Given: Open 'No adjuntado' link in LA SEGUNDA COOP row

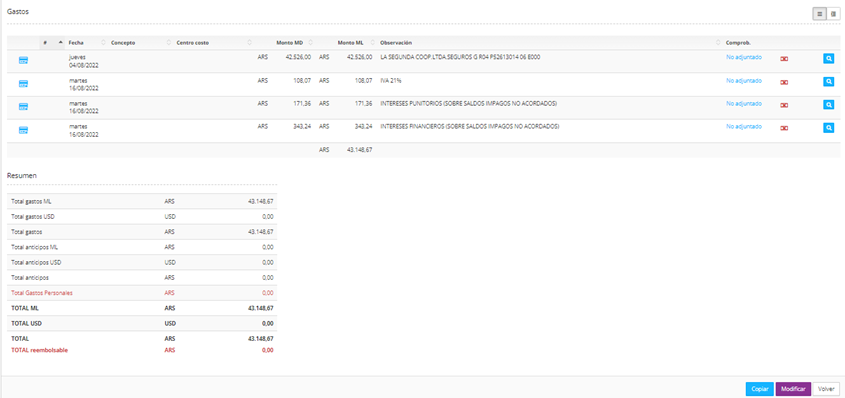Looking at the screenshot, I should coord(744,57).
